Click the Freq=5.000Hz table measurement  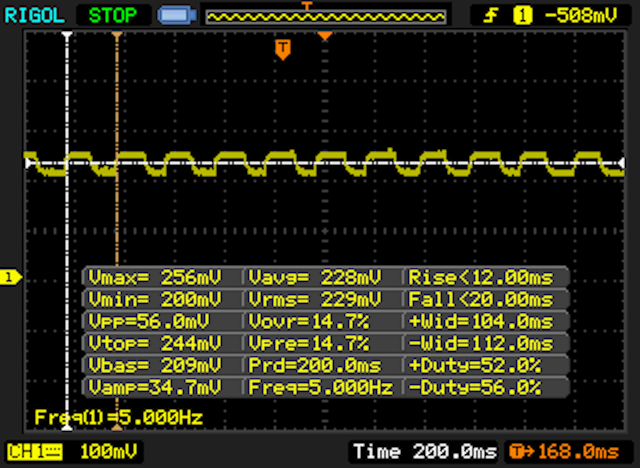(321, 387)
